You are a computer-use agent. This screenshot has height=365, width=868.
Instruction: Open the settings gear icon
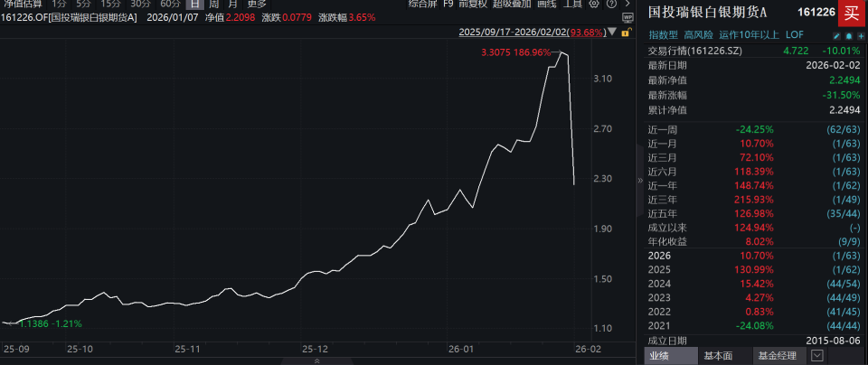click(594, 4)
